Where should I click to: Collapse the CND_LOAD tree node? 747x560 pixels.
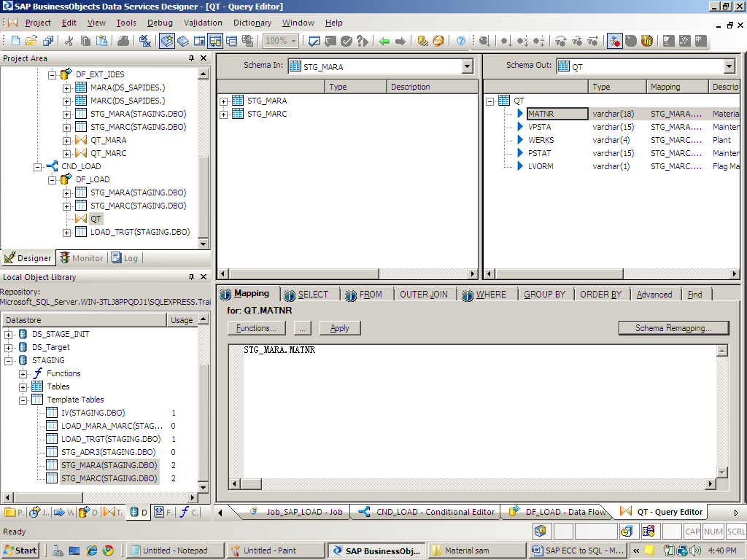point(38,167)
